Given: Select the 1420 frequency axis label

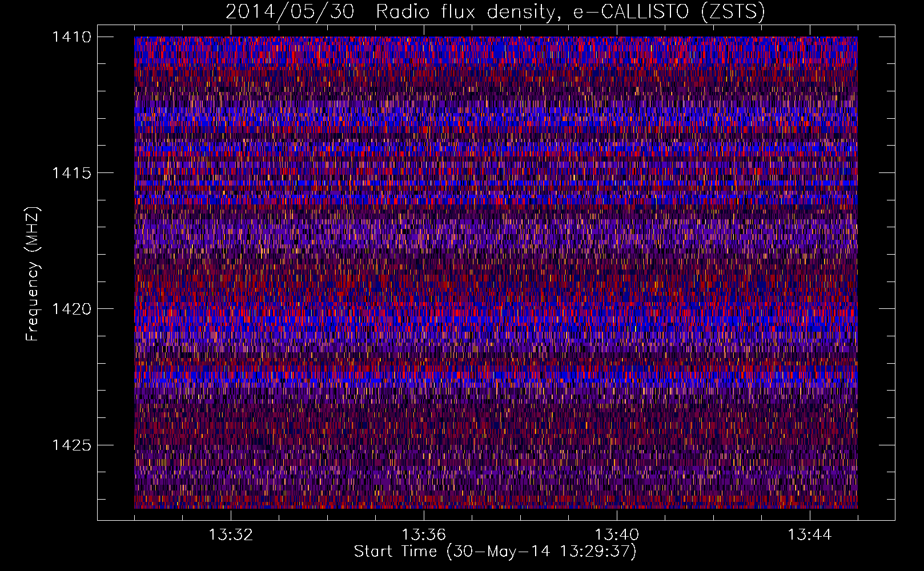Looking at the screenshot, I should (x=71, y=309).
